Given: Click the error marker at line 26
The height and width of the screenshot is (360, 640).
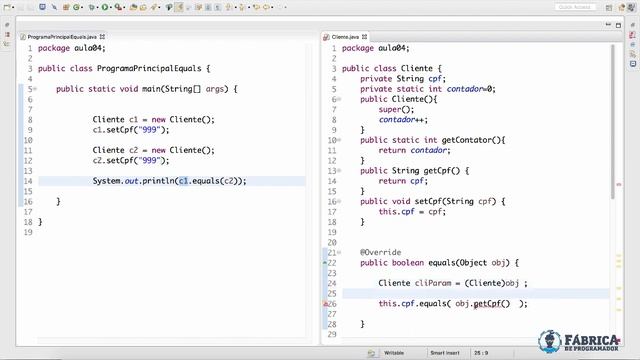Looking at the screenshot, I should pyautogui.click(x=325, y=304).
